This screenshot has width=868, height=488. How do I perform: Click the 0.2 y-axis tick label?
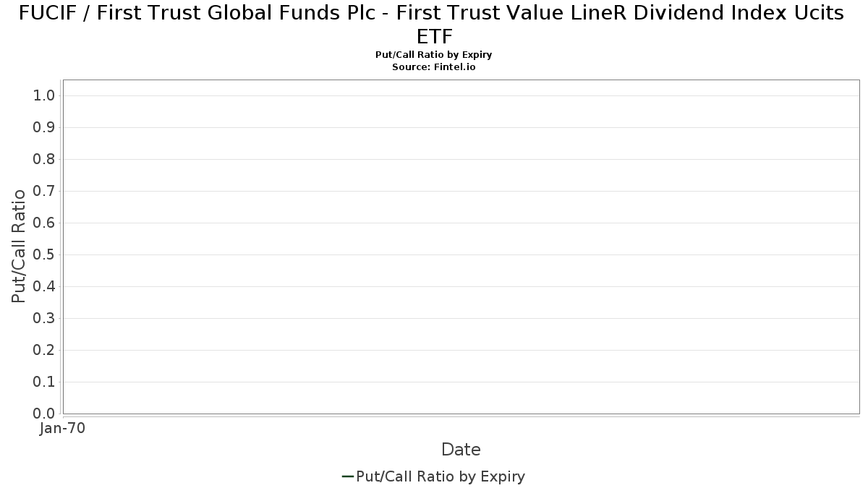[44, 350]
